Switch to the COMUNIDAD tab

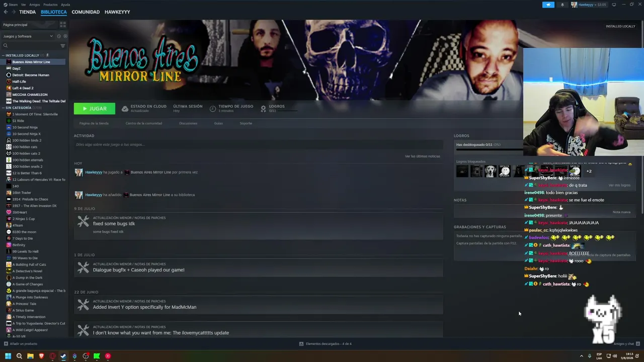pyautogui.click(x=86, y=12)
